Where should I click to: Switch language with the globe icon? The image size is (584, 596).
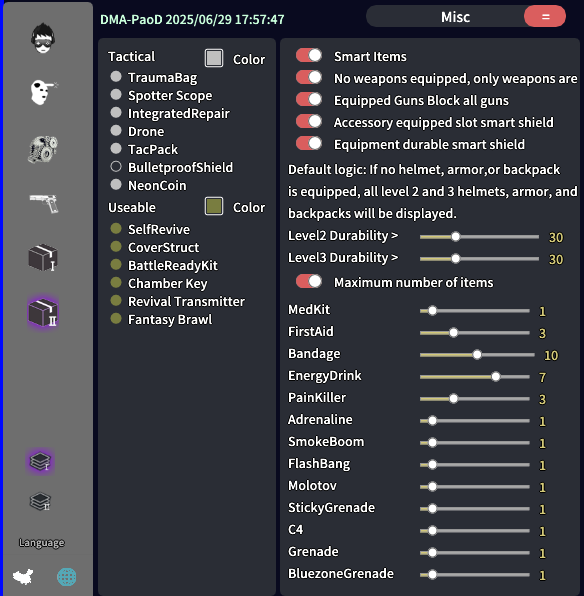click(x=67, y=577)
